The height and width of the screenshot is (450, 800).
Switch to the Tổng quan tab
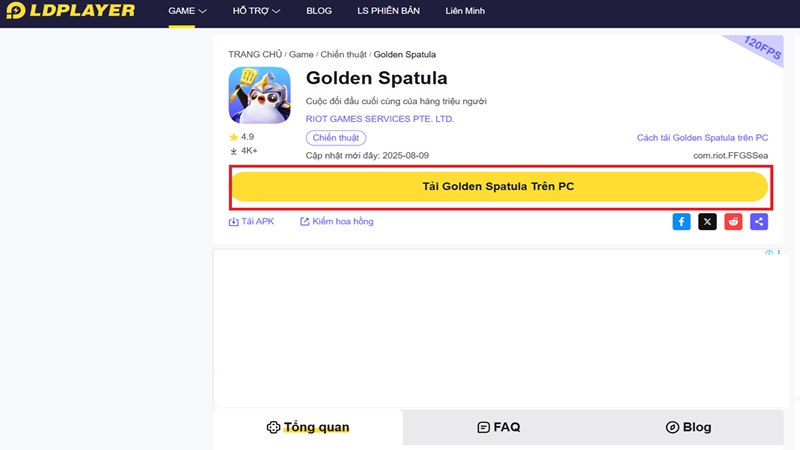pos(308,427)
